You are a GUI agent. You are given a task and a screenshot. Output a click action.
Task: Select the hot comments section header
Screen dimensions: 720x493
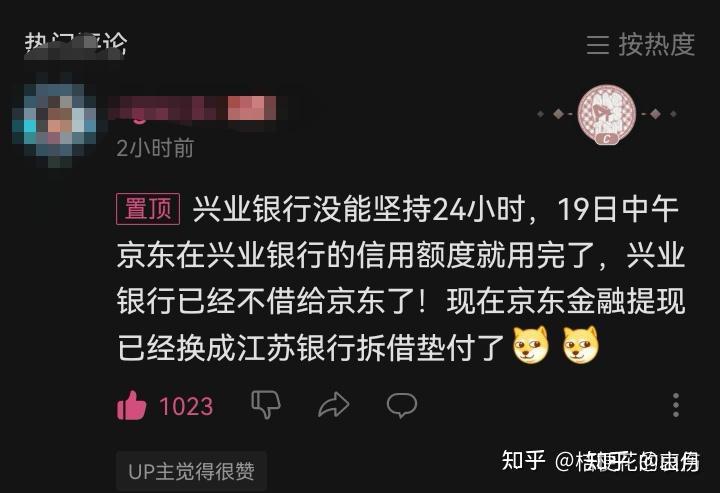tap(76, 45)
